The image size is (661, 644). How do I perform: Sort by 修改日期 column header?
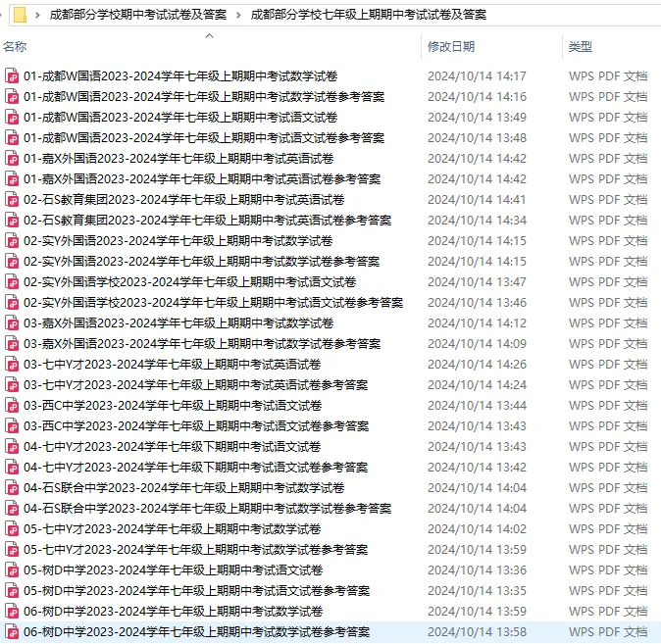coord(451,46)
